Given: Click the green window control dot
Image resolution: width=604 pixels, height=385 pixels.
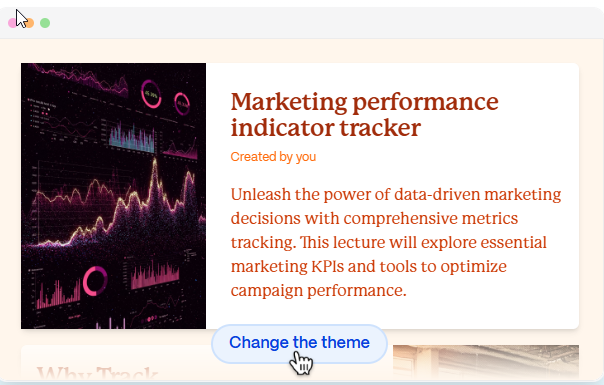Looking at the screenshot, I should (x=45, y=23).
